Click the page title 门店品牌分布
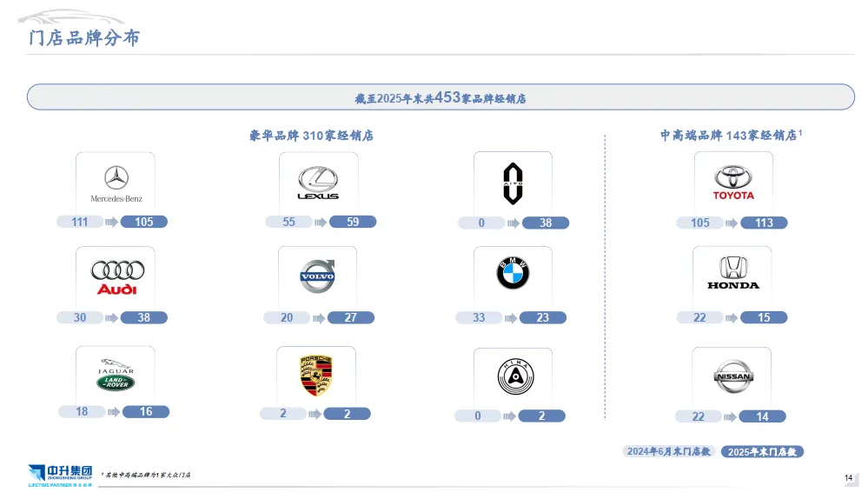 [84, 37]
